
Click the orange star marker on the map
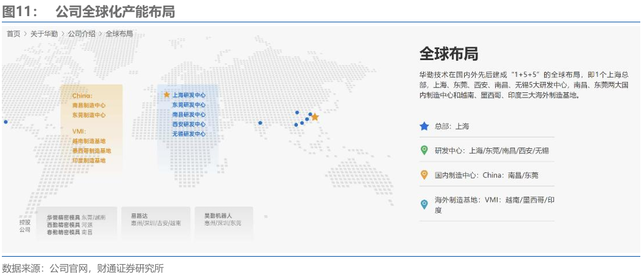click(x=315, y=117)
